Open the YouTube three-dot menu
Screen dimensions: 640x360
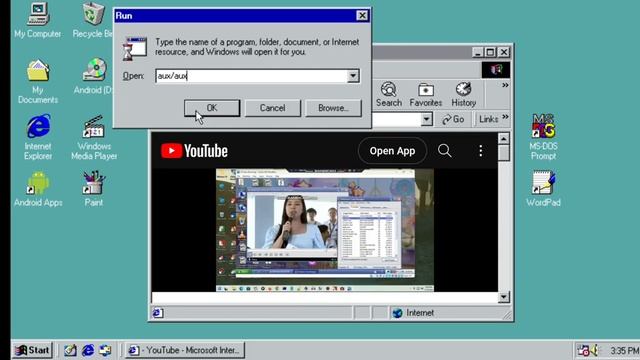(480, 151)
